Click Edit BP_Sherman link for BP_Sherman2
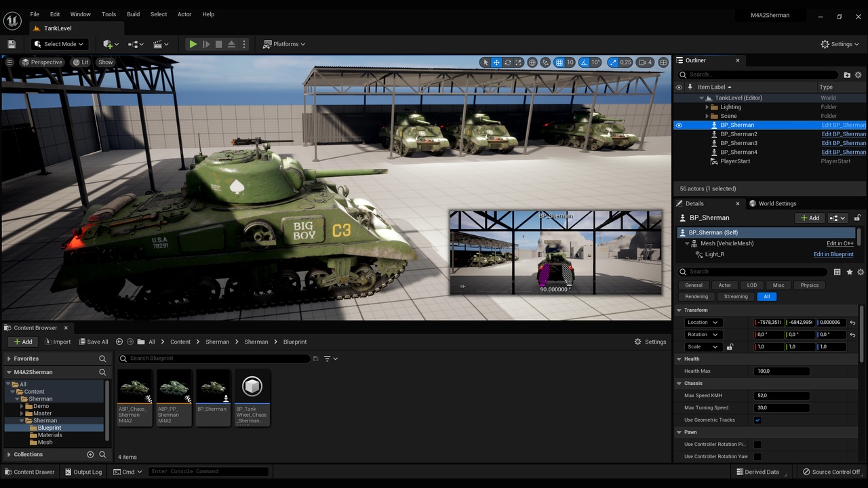868x488 pixels. [x=844, y=134]
